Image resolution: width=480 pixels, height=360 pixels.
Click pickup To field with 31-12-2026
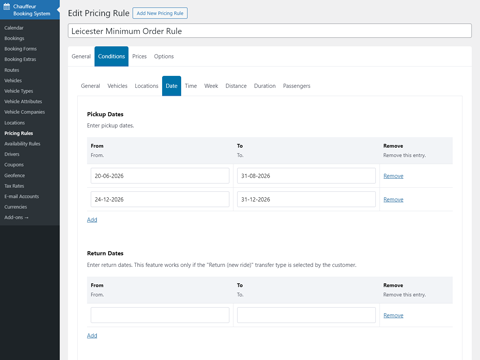click(x=306, y=199)
